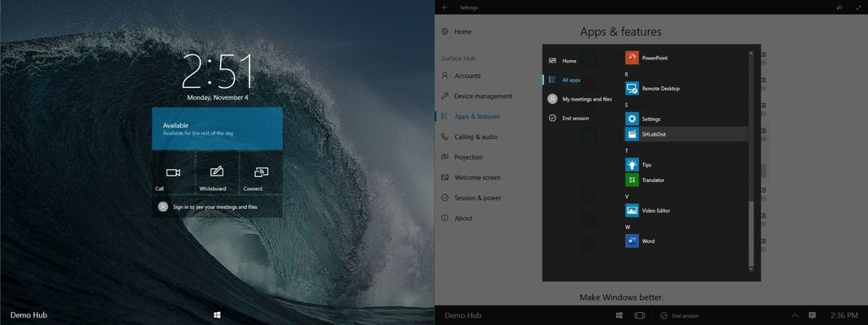Screen dimensions: 868x325
Task: Open Whiteboard on the welcome screen
Action: point(217,173)
